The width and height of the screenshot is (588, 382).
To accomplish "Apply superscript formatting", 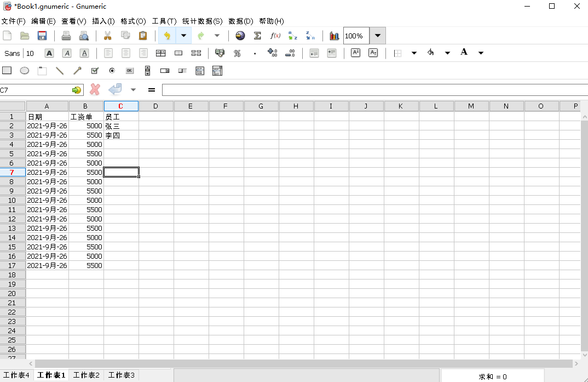I will [355, 53].
